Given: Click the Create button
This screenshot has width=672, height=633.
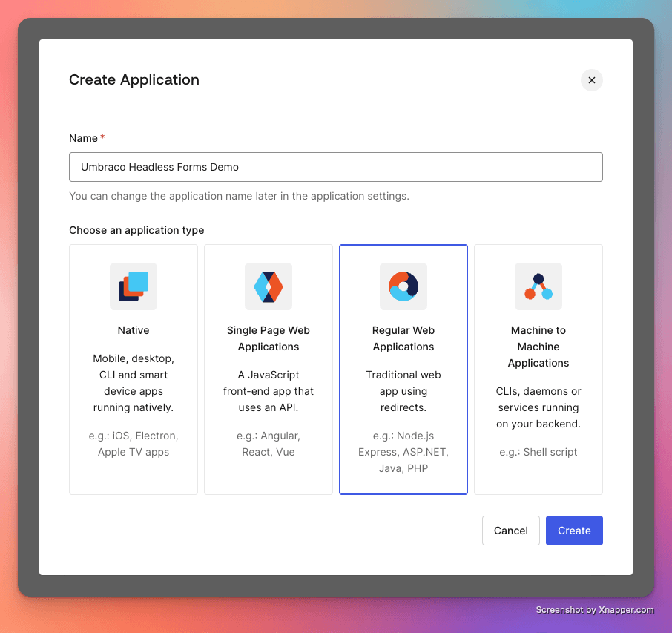Looking at the screenshot, I should coord(574,531).
